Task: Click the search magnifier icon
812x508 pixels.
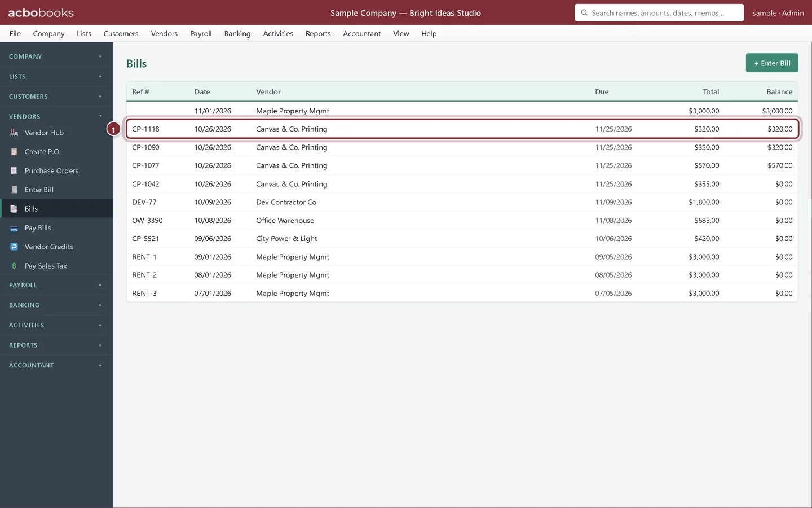Action: point(584,12)
